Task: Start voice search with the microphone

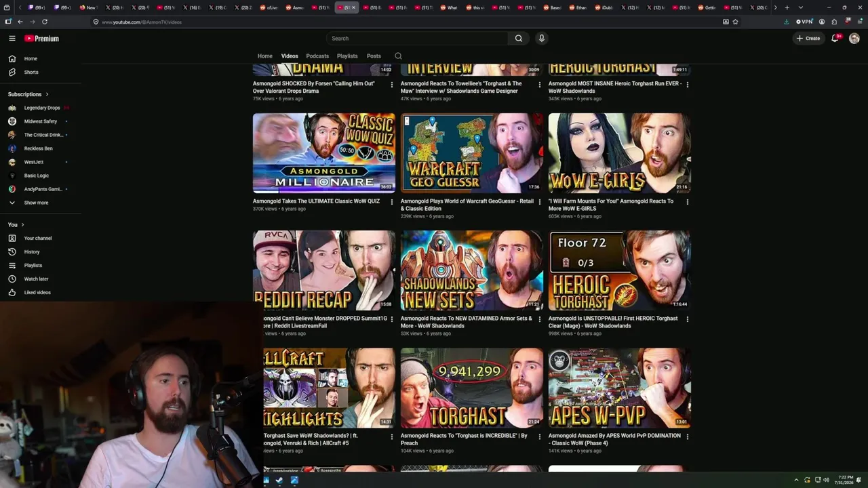Action: pos(541,39)
